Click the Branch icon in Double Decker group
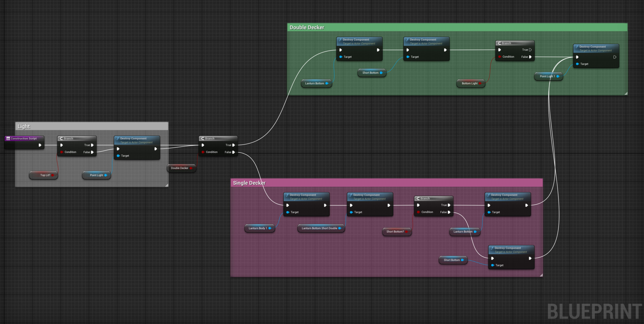 [499, 43]
